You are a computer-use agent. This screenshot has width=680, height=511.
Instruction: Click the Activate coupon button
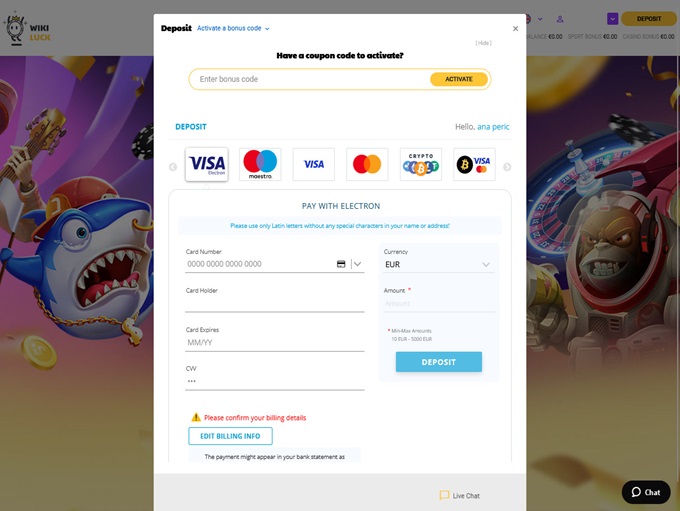click(459, 79)
